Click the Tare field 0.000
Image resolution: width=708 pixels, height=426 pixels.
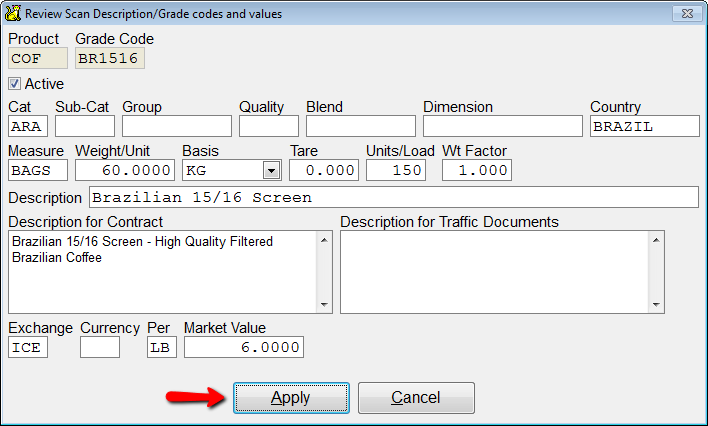pos(324,170)
